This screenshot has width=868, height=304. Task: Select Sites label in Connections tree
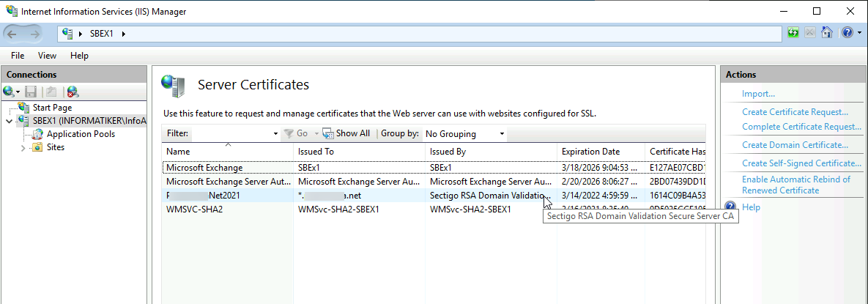click(56, 147)
